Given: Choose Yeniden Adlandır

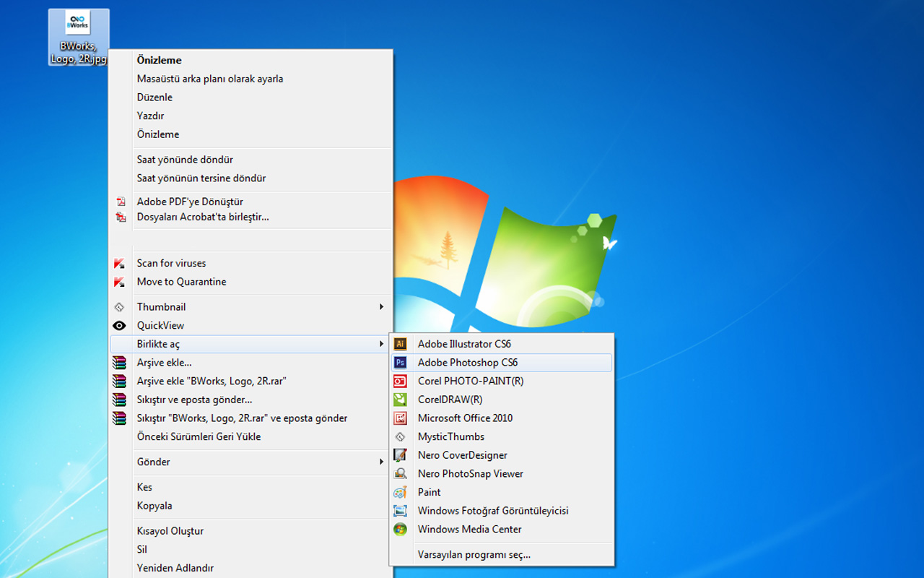Looking at the screenshot, I should click(x=175, y=568).
